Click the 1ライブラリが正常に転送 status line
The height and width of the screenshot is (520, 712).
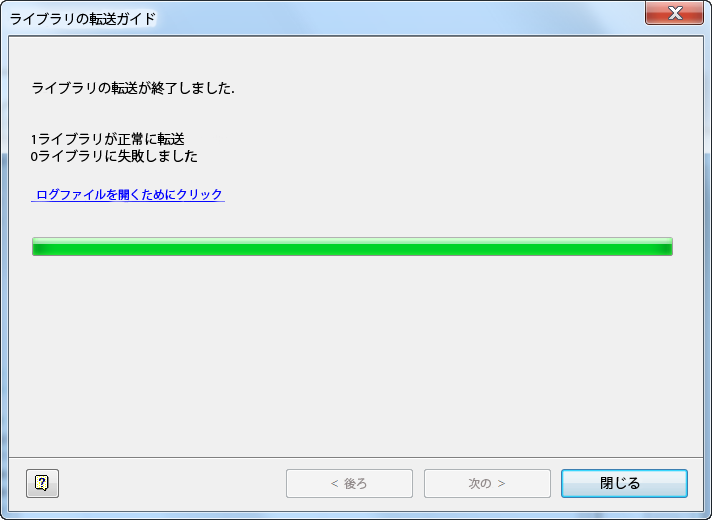click(x=108, y=139)
